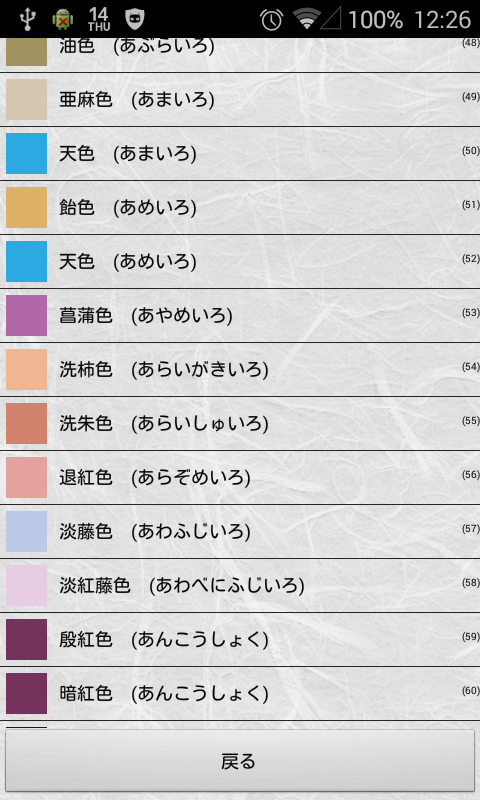The width and height of the screenshot is (480, 800).
Task: Tap the calendar 14 THU status icon
Action: 98,19
